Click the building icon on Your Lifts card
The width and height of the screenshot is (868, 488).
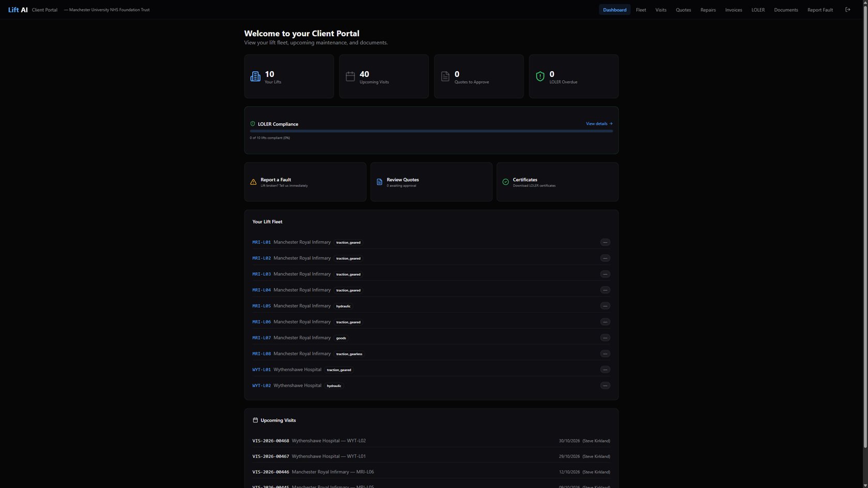point(255,76)
